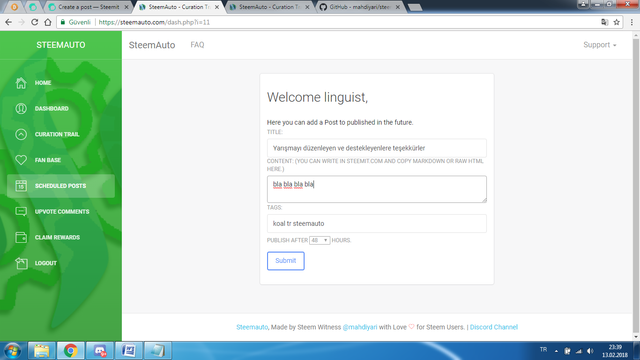Click the secure lock icon in address bar
Image resolution: width=640 pixels, height=360 pixels.
click(x=62, y=22)
